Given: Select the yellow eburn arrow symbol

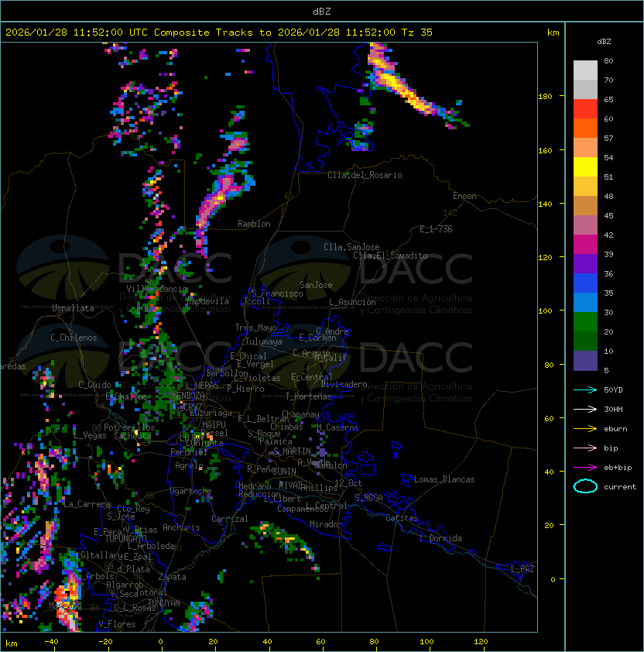Looking at the screenshot, I should (x=585, y=428).
